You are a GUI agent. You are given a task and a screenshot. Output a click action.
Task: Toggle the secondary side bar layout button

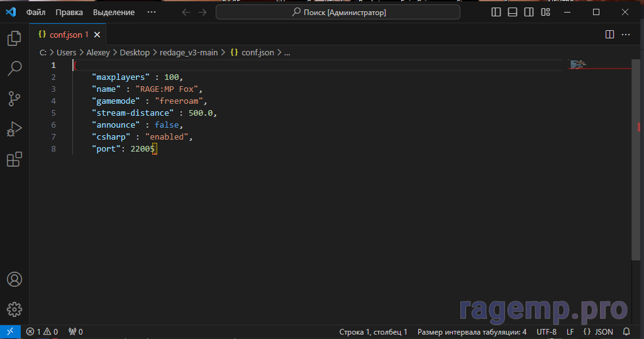529,12
